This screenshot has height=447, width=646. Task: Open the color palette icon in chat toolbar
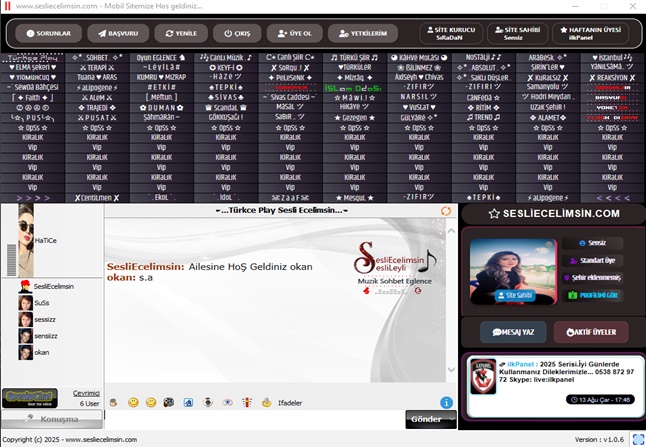point(169,402)
